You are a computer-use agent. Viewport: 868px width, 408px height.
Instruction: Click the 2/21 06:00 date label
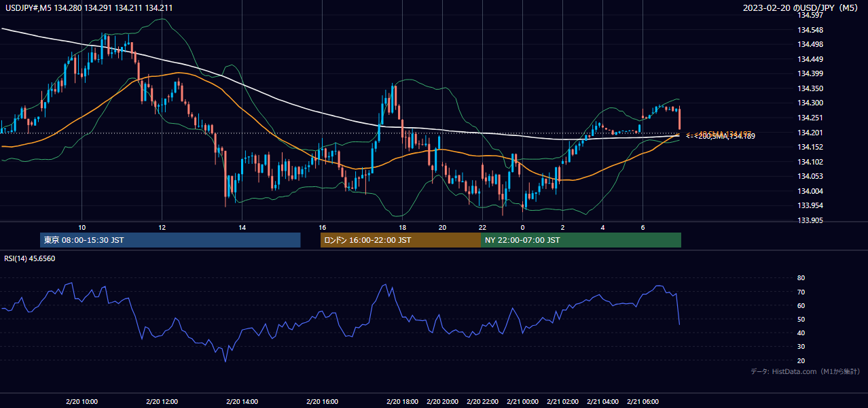tap(643, 402)
